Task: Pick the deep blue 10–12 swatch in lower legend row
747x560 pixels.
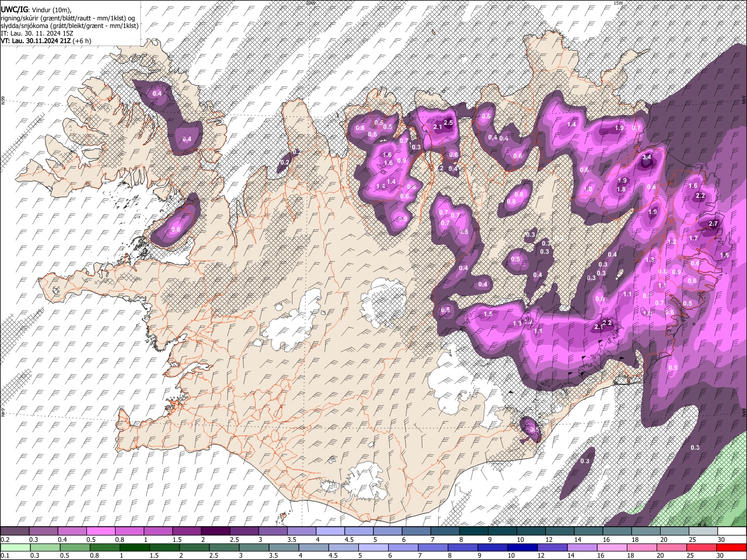Action: click(522, 547)
